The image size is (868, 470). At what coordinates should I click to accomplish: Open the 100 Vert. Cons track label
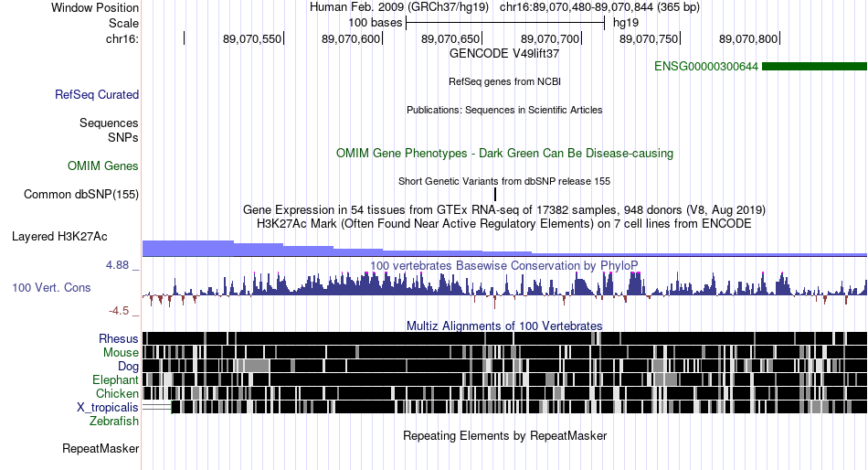coord(51,288)
